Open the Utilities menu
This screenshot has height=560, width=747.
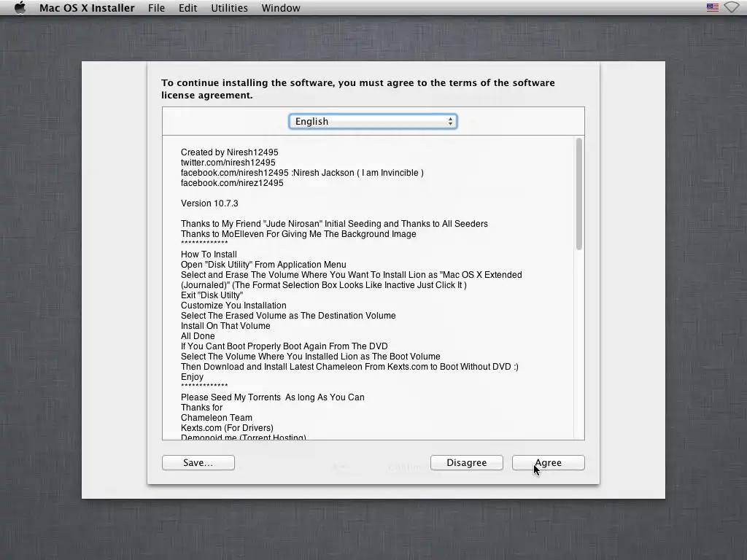tap(229, 8)
